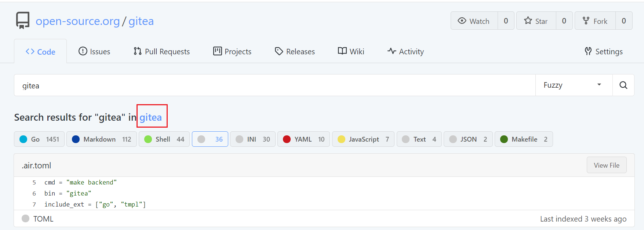Screen dimensions: 644x230
Task: Go to the Projects tab
Action: [232, 51]
